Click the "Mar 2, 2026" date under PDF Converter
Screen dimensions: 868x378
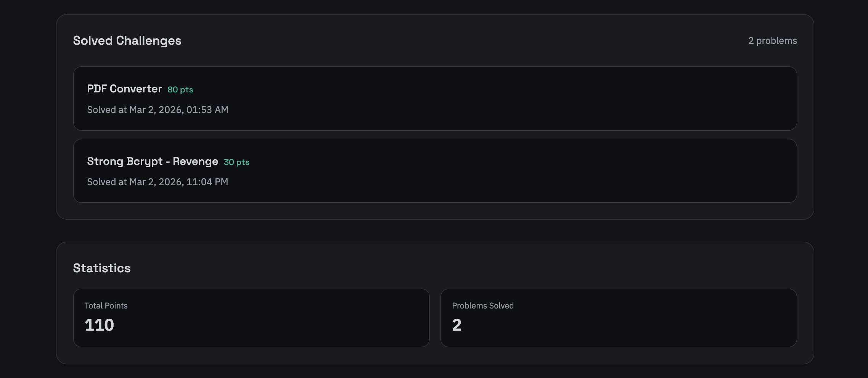[156, 110]
